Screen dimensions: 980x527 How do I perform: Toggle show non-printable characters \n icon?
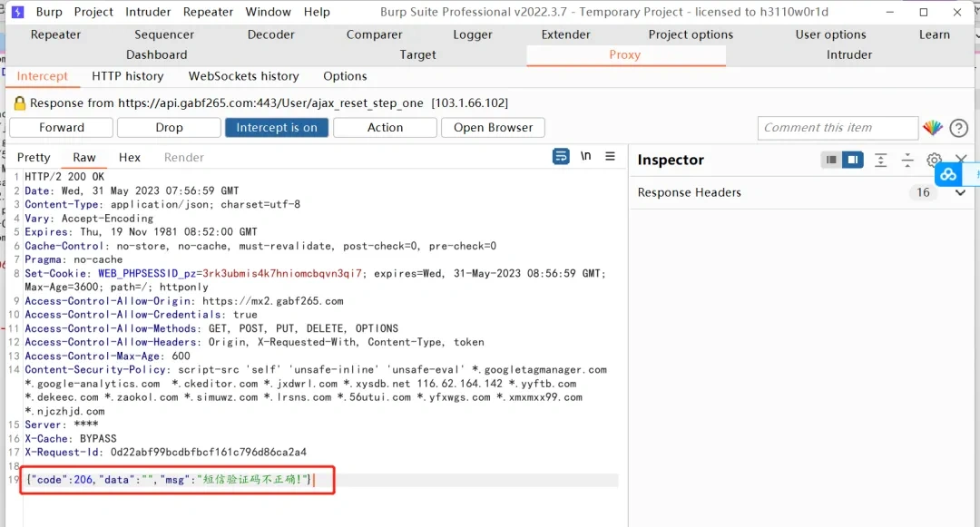point(585,156)
